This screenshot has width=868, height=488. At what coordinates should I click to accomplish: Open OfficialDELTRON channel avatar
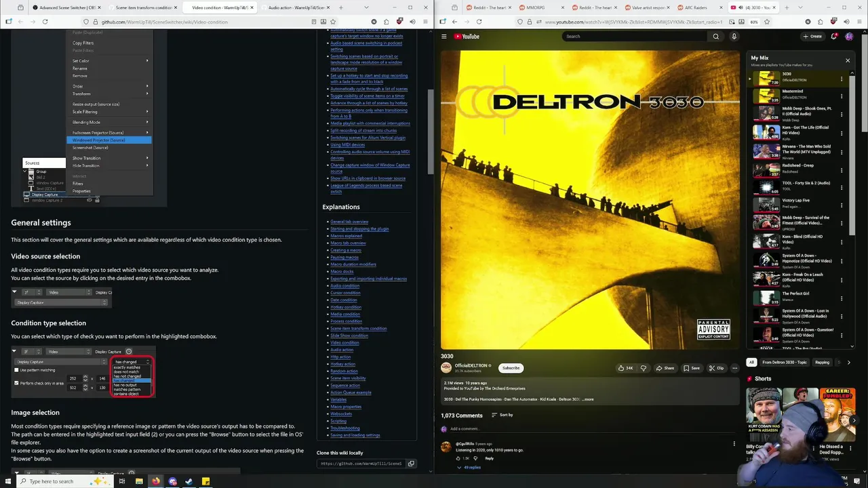[446, 367]
